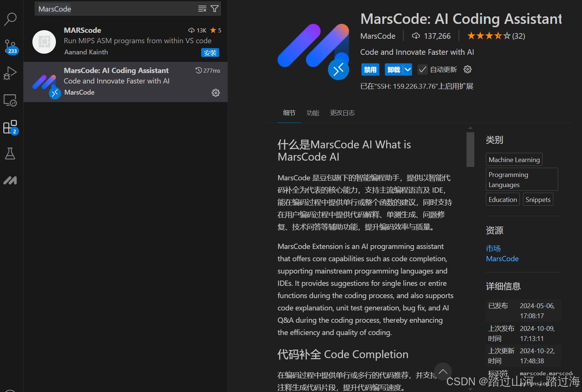Open Source Control view with 233 badge
582x392 pixels.
click(x=10, y=47)
